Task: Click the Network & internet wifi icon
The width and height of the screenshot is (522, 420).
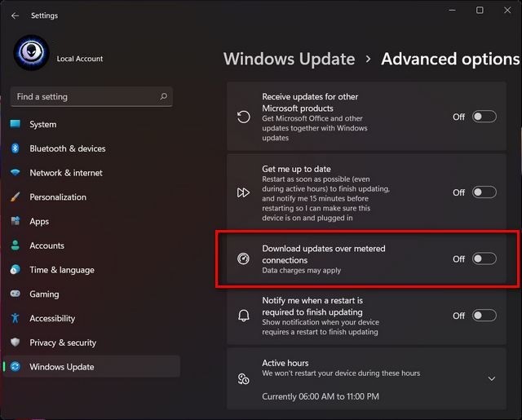Action: 15,173
